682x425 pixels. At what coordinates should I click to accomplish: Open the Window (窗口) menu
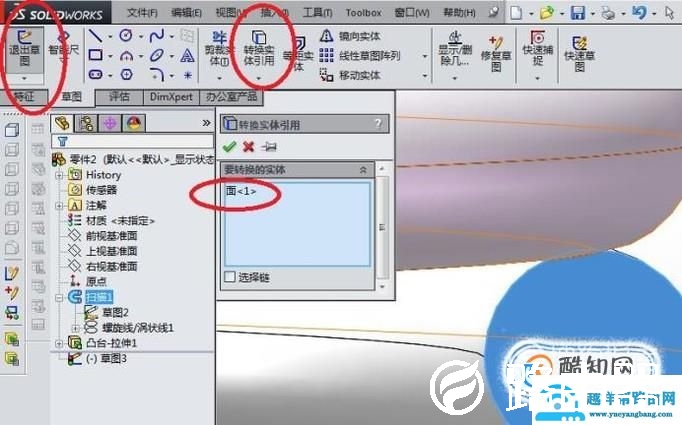(412, 13)
